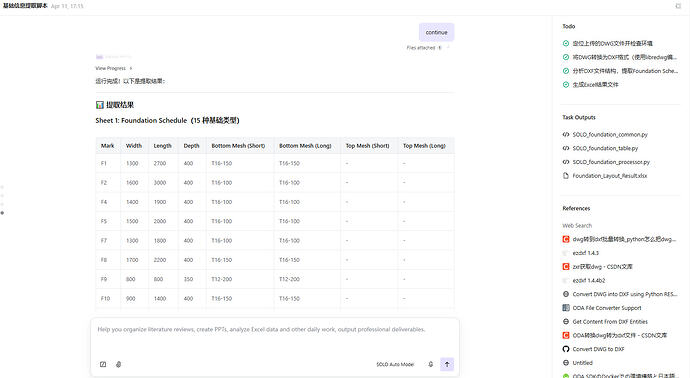
Task: Open SOLO_foundation_table.py output
Action: (x=605, y=148)
